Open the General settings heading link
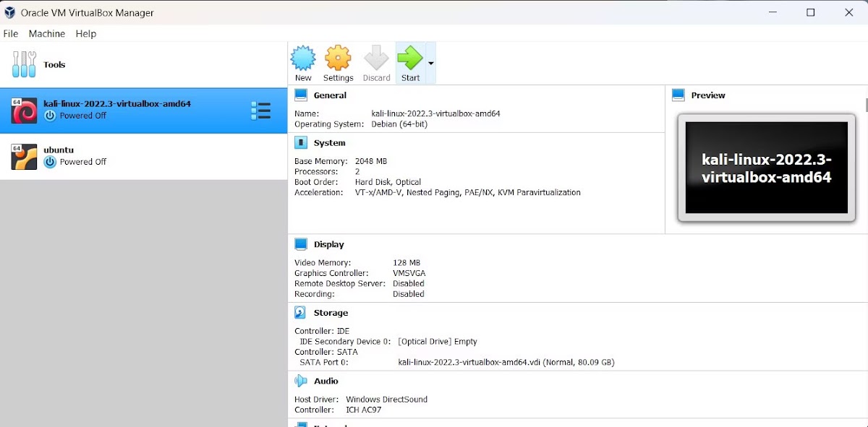 coord(330,95)
